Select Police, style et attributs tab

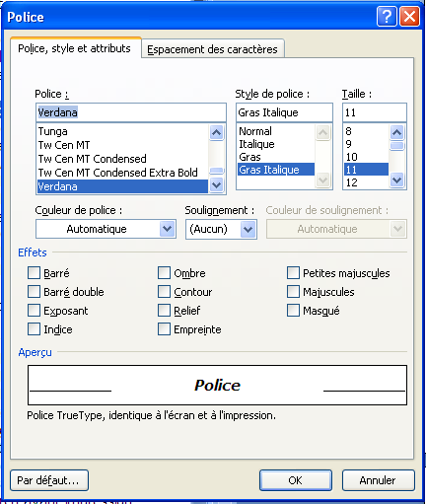(75, 48)
